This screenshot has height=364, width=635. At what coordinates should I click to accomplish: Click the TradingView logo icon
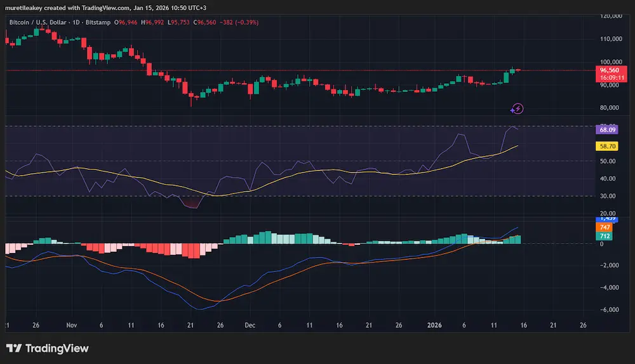(x=13, y=348)
